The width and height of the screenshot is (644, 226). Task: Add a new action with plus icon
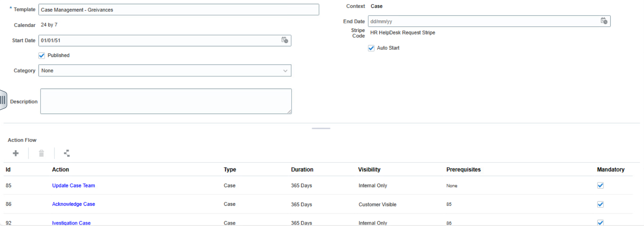click(16, 153)
